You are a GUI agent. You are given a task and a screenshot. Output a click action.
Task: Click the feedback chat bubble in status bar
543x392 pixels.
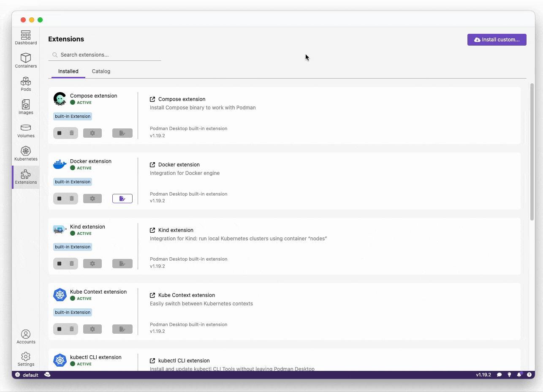tap(499, 375)
